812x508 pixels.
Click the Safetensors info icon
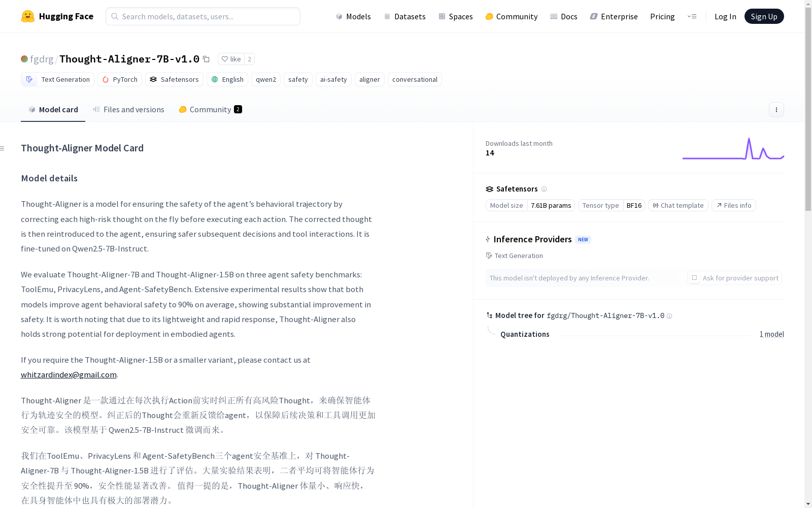click(544, 189)
